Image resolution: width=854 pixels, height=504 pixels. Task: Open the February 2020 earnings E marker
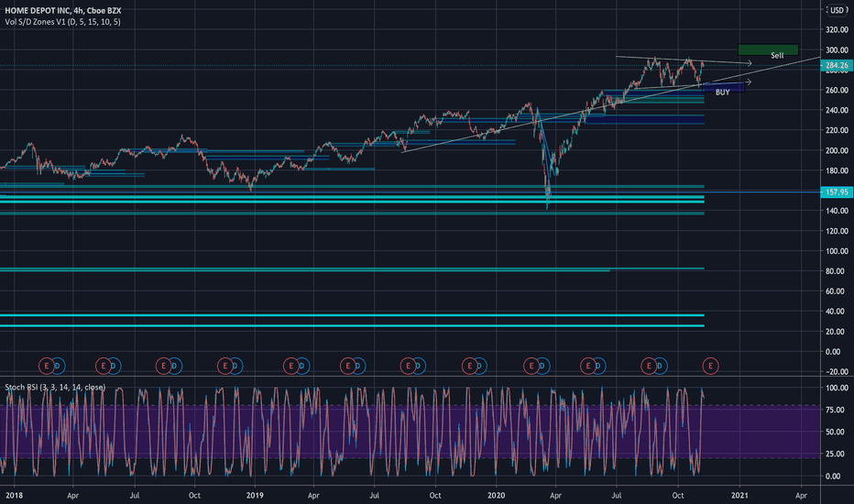pyautogui.click(x=531, y=366)
